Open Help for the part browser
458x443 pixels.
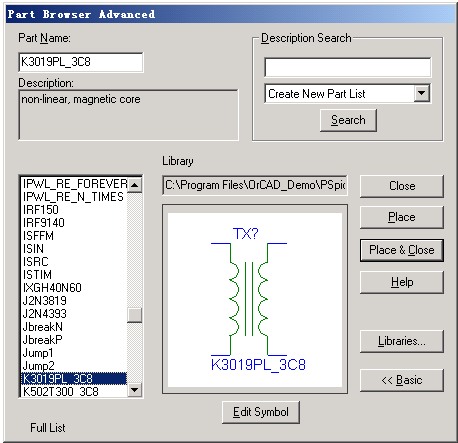[x=402, y=282]
